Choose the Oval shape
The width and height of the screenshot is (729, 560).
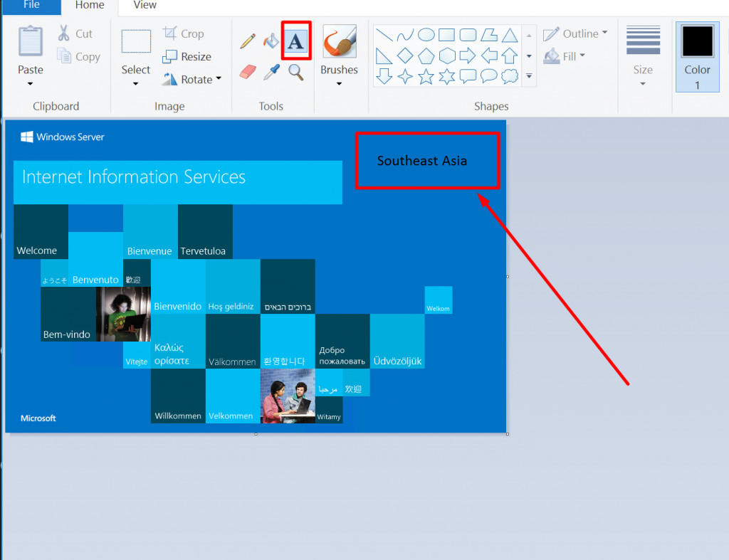pyautogui.click(x=426, y=35)
